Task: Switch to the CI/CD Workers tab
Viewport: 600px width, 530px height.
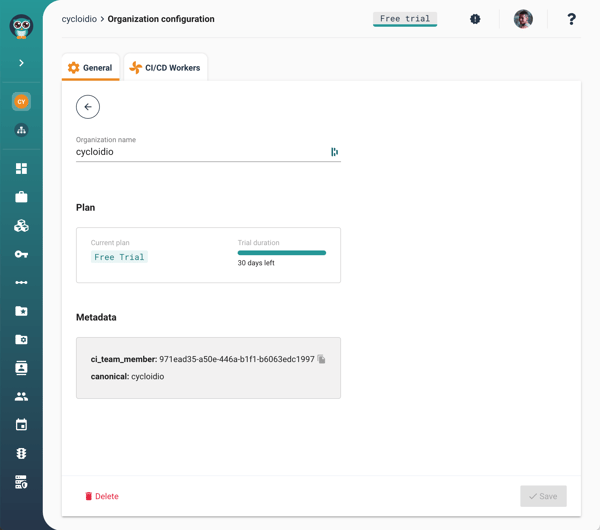Action: point(165,68)
